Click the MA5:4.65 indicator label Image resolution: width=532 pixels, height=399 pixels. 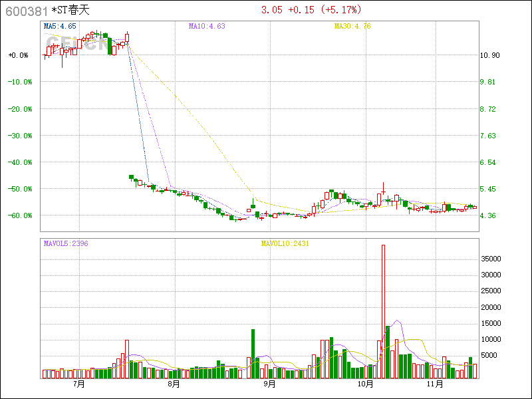pyautogui.click(x=60, y=27)
